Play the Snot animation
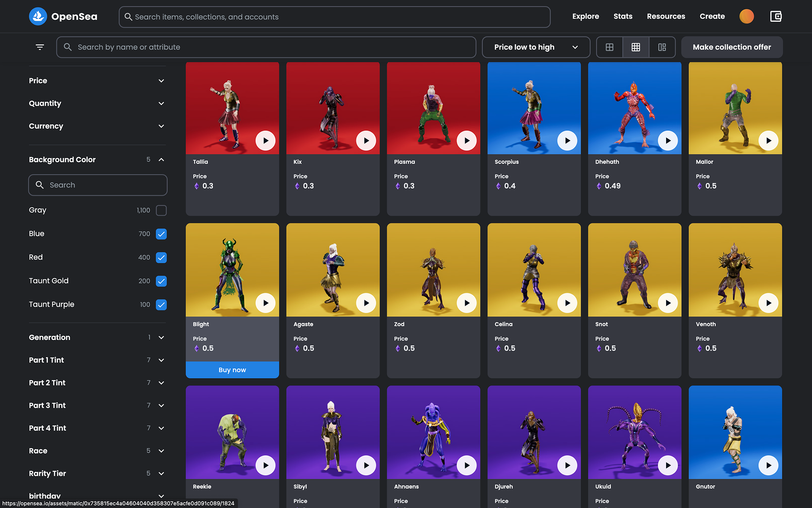The width and height of the screenshot is (812, 508). pos(668,303)
